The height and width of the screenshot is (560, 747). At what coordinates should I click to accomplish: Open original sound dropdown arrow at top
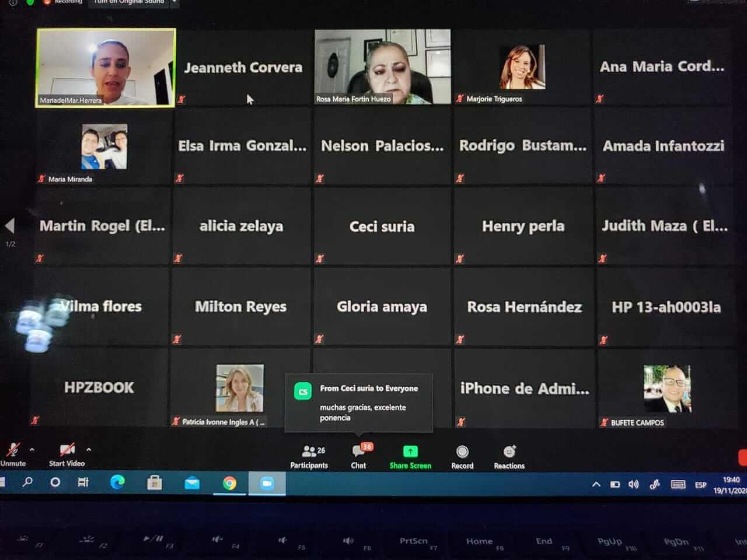tap(174, 2)
